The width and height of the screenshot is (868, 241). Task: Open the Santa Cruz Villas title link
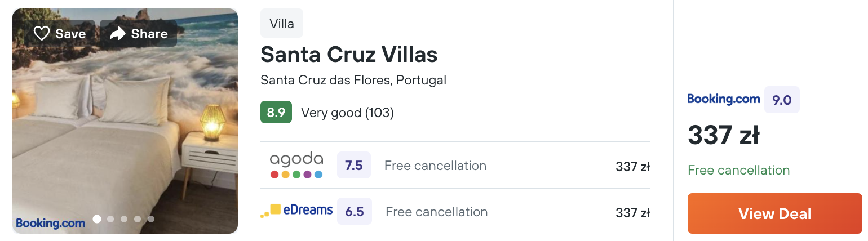pos(349,55)
